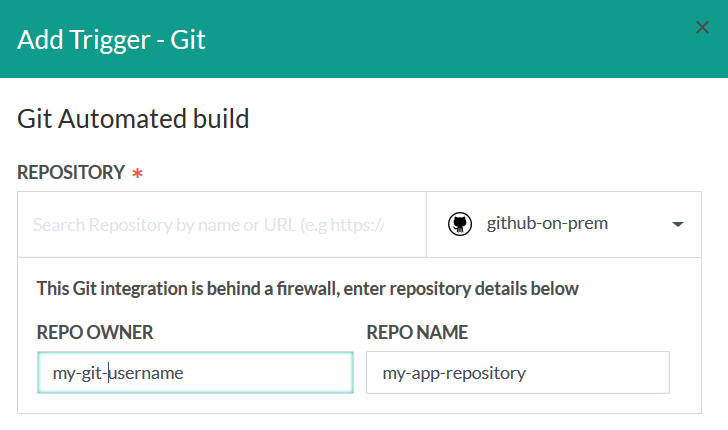This screenshot has width=728, height=430.
Task: Expand the git integration dropdown arrow
Action: (x=677, y=224)
